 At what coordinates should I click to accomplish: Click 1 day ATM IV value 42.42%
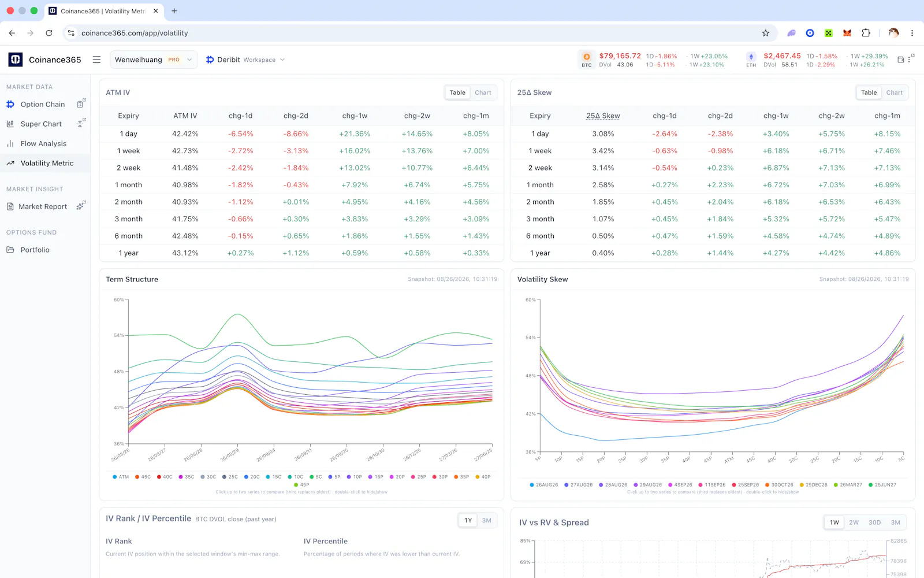pos(185,134)
